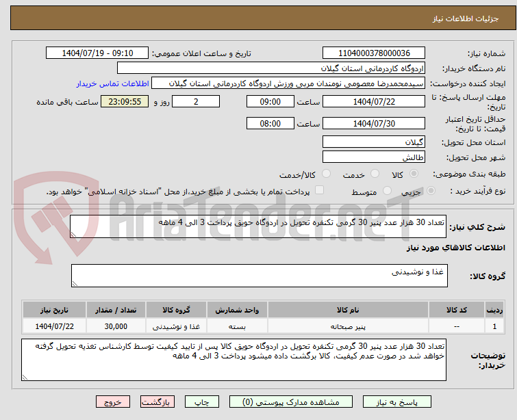Viewport: 517px width, 420px height.
Task: Click the تاریخ نیاز column header
Action: click(x=49, y=310)
